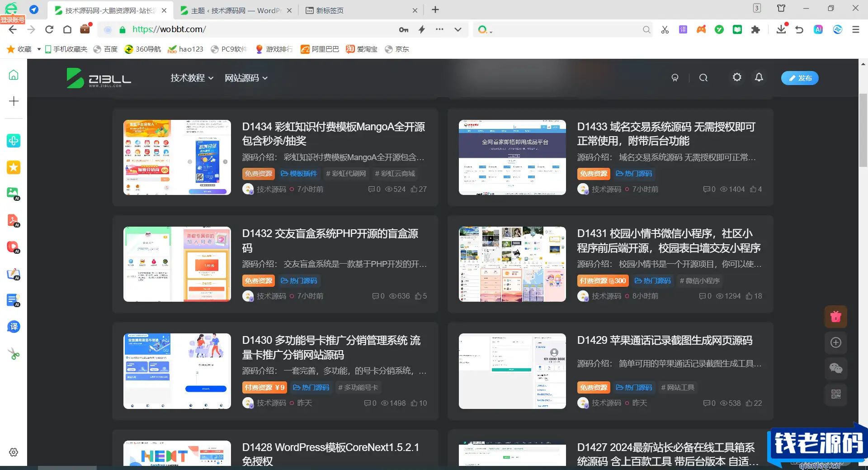Open the D1433 域名交易系统源码 article title
This screenshot has height=470, width=868.
pos(666,133)
